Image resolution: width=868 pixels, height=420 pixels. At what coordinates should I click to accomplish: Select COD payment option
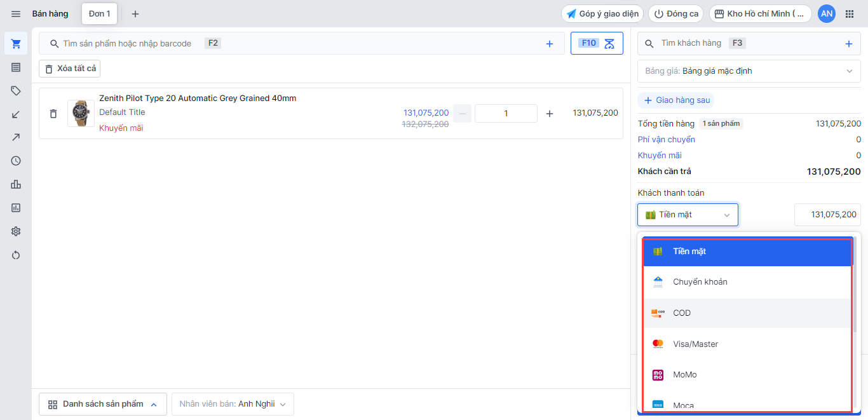click(x=747, y=313)
